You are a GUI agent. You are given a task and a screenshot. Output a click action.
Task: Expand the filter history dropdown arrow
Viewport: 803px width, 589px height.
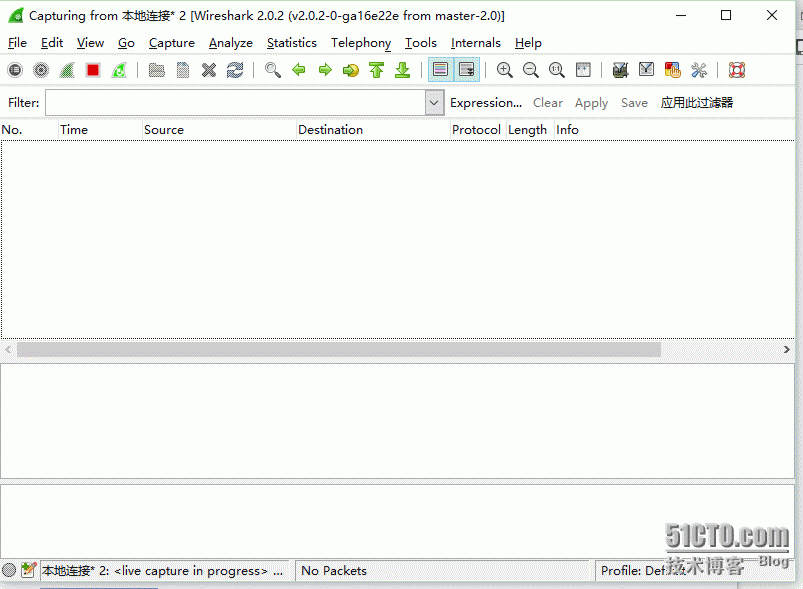[434, 102]
